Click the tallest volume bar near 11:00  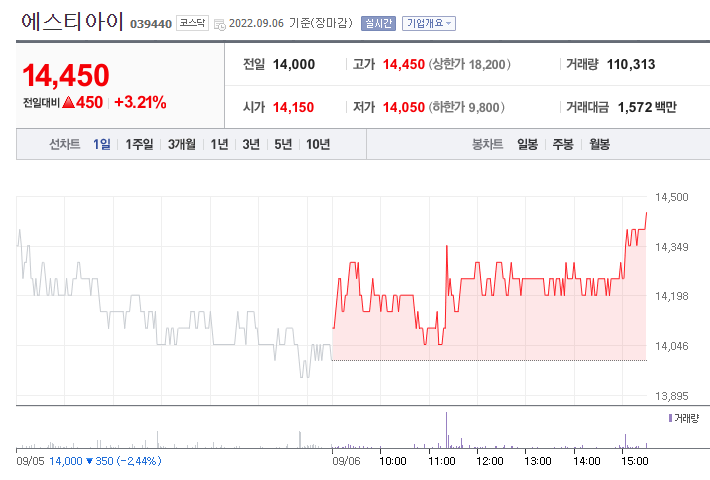446,430
